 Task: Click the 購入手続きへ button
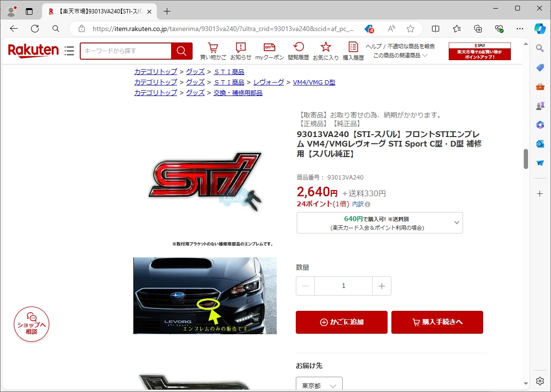(437, 322)
